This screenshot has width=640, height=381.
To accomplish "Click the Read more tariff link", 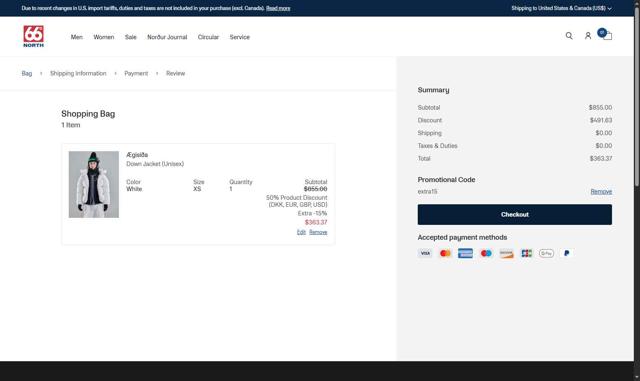I will point(278,8).
